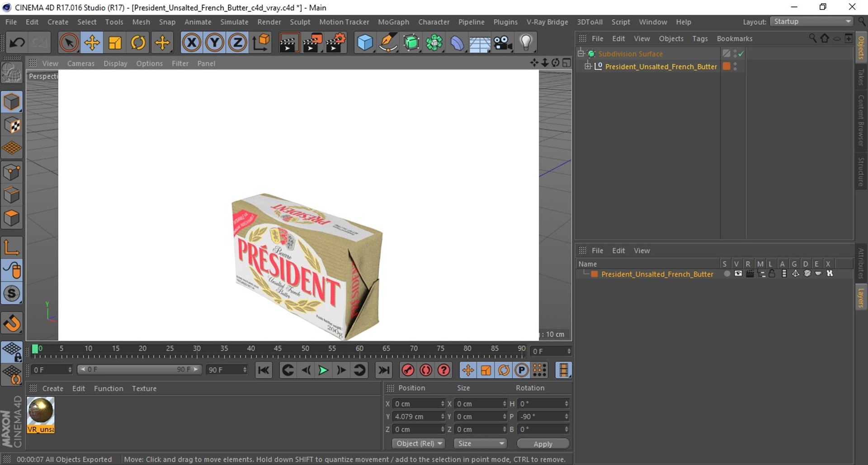
Task: Activate the Move tool in top toolbar
Action: (x=92, y=43)
